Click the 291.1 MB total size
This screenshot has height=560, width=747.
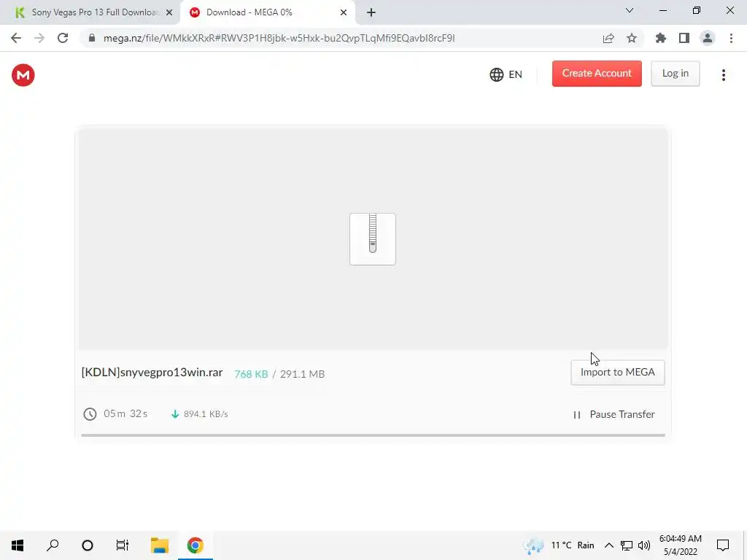302,374
